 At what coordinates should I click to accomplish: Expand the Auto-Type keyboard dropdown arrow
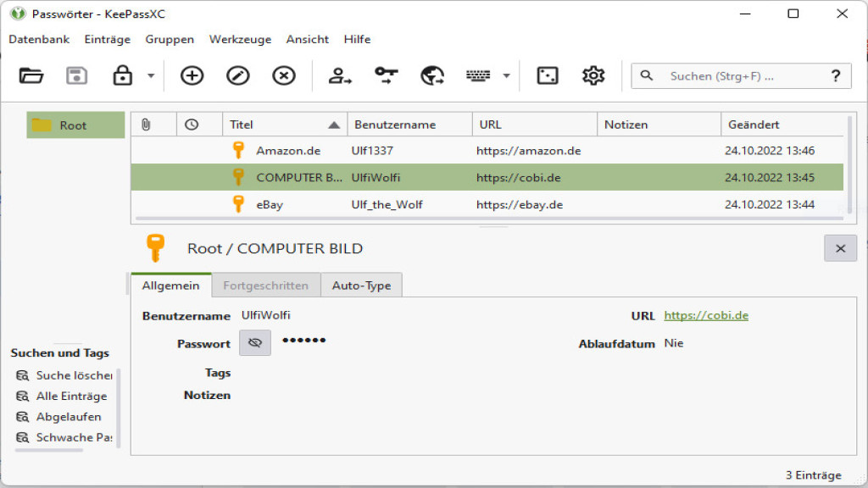coord(506,75)
